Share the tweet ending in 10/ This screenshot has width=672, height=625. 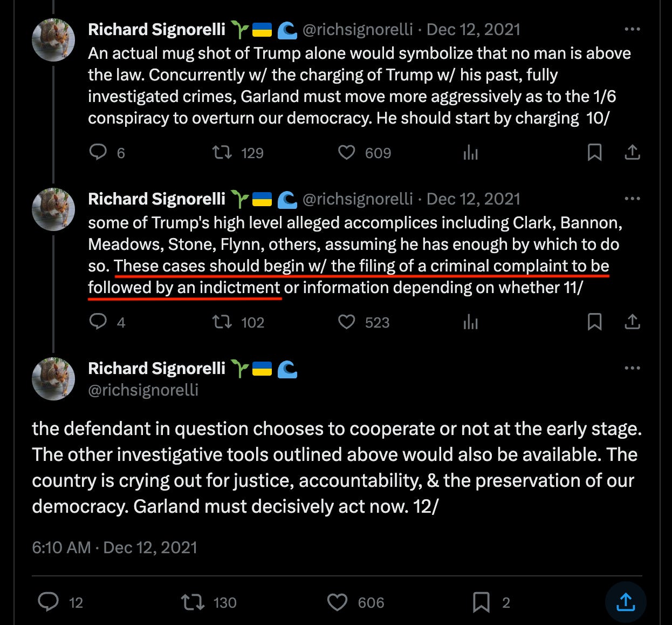point(632,152)
